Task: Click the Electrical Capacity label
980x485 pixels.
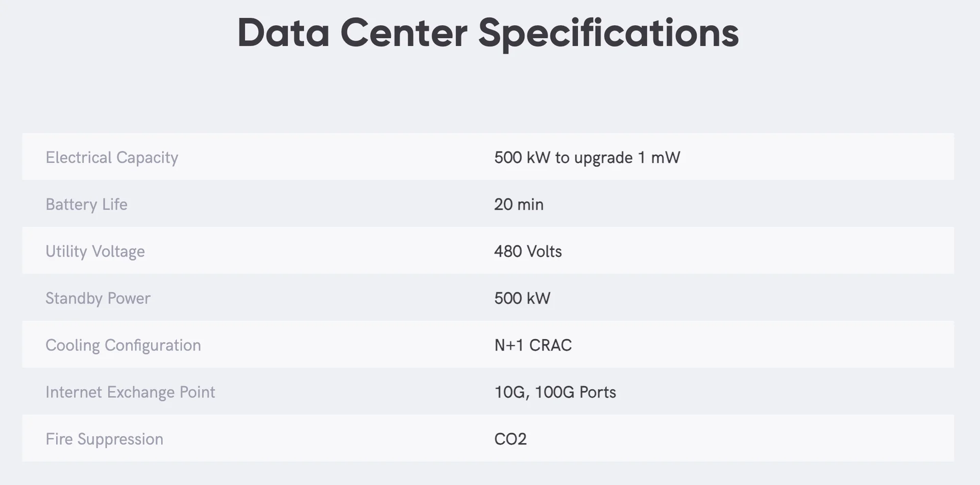Action: tap(112, 158)
